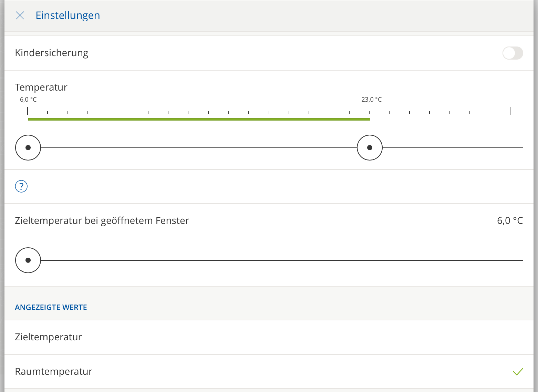The height and width of the screenshot is (392, 538).
Task: Click the last tick mark on temperature scale
Action: (x=510, y=111)
